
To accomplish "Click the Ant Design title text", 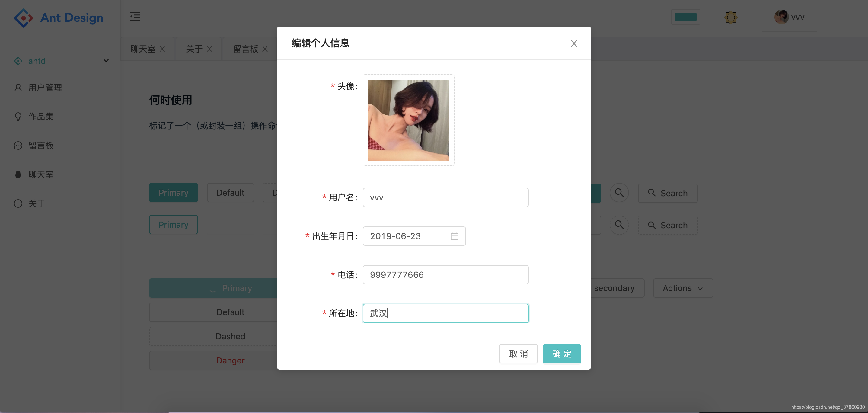I will [x=72, y=18].
